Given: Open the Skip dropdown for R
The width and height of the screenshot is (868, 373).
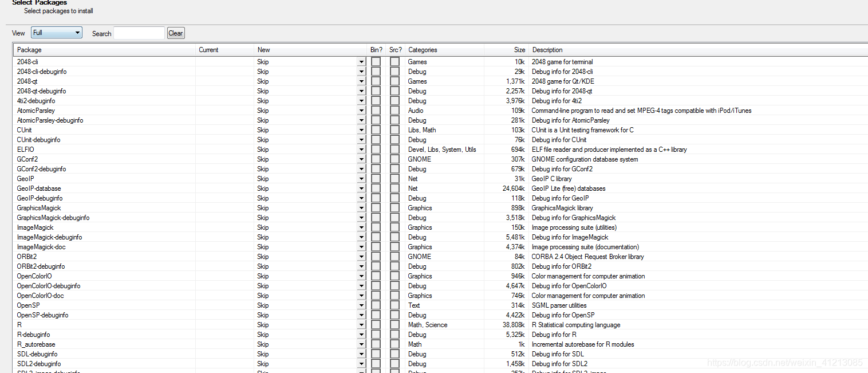Looking at the screenshot, I should [x=361, y=325].
